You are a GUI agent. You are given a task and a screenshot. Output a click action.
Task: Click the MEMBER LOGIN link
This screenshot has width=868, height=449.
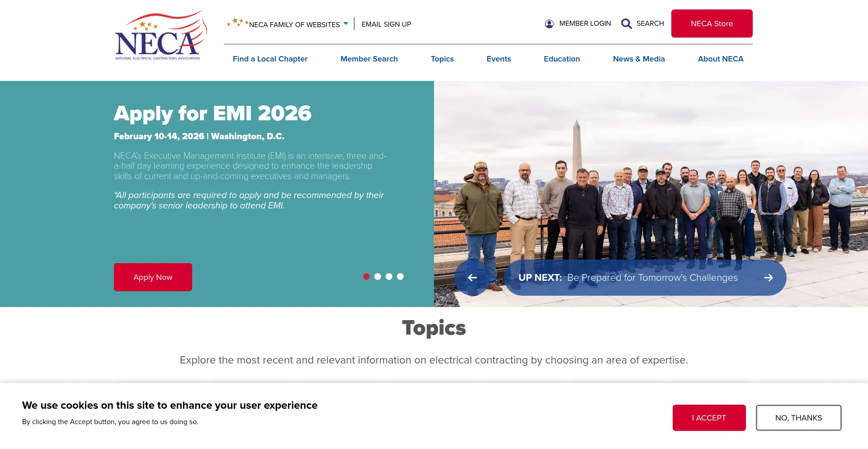[585, 24]
